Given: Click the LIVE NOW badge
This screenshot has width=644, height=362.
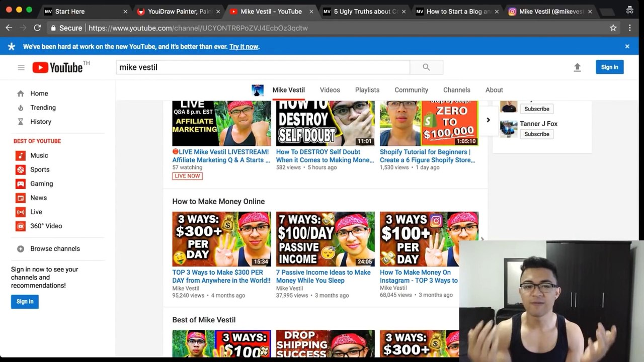Looking at the screenshot, I should 187,176.
